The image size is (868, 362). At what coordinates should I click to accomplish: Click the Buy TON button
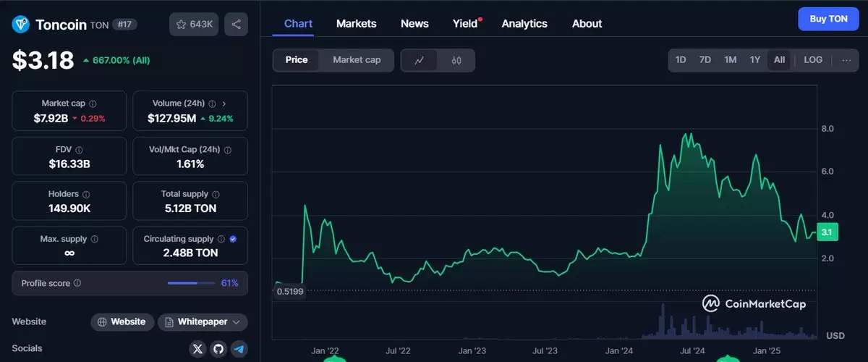[x=828, y=19]
